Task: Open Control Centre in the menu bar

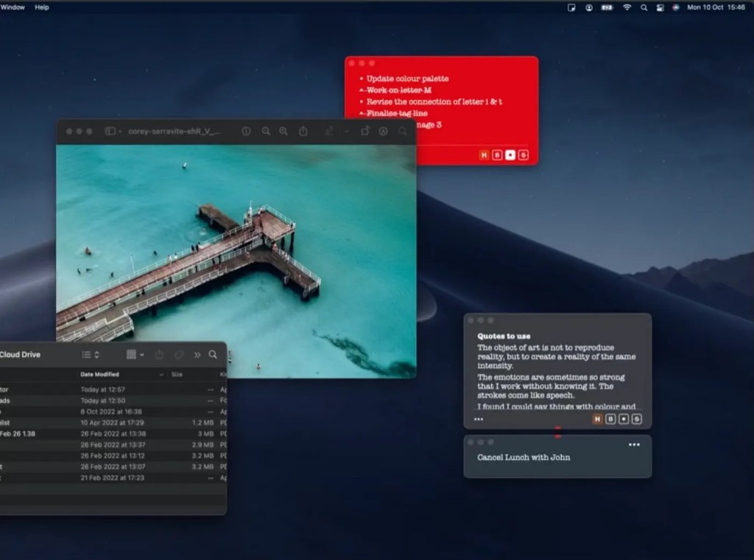Action: point(660,7)
